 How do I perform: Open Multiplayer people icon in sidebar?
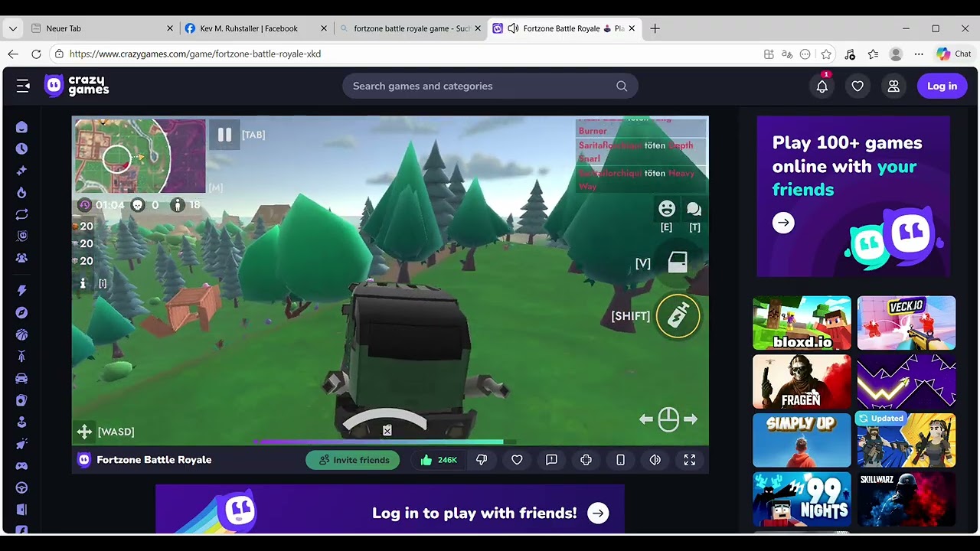point(21,259)
